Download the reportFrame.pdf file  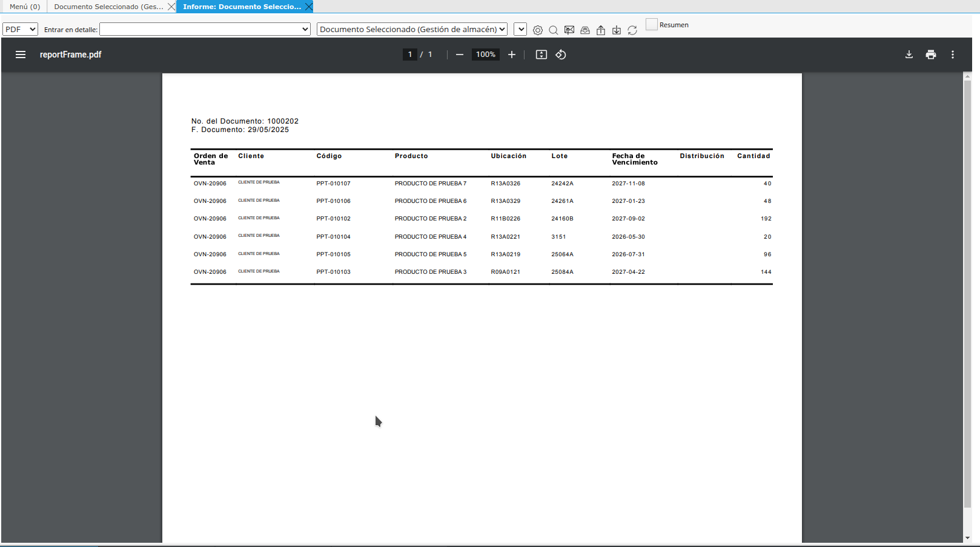pos(909,55)
